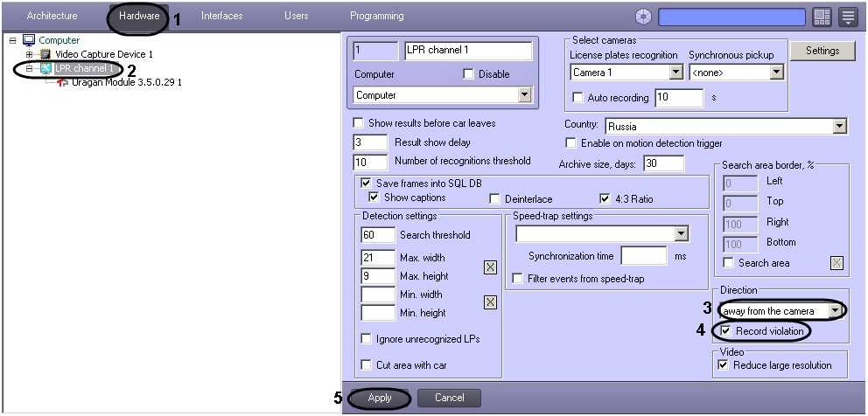868x416 pixels.
Task: Click the Min. height field
Action: point(378,313)
